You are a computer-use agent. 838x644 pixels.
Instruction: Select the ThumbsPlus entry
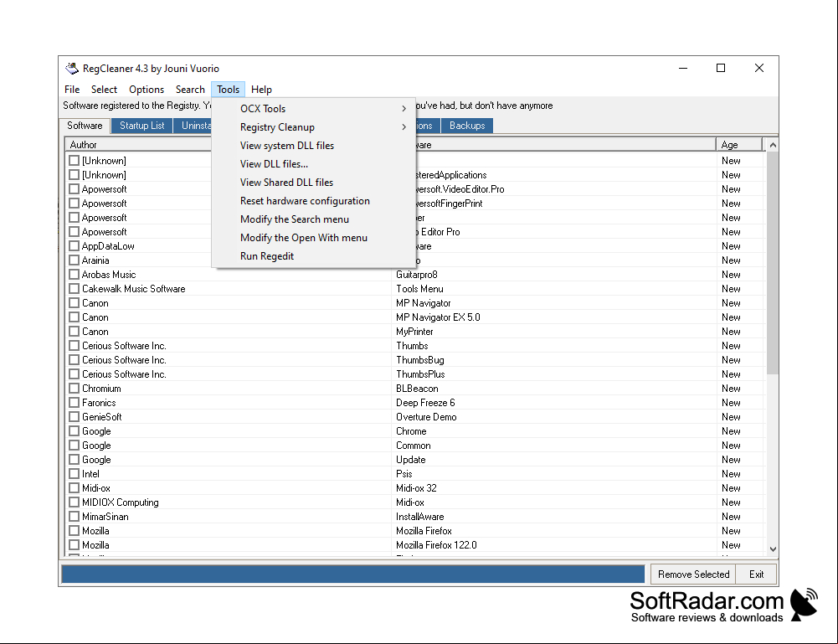[x=420, y=374]
